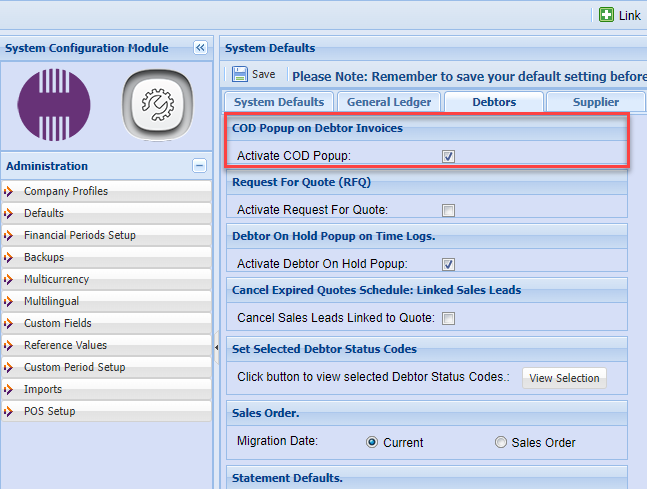647x489 pixels.
Task: Collapse sidebar using double chevron icon
Action: [x=200, y=48]
